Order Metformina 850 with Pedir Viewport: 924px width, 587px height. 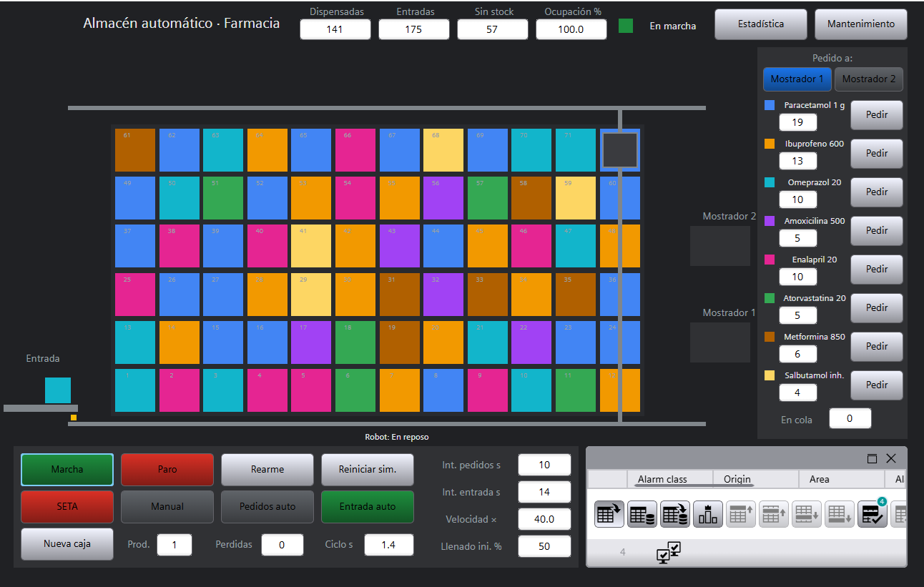point(877,346)
